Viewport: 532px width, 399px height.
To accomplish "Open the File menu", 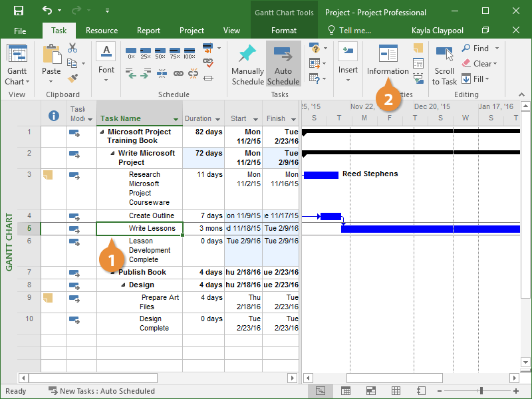I will (20, 31).
